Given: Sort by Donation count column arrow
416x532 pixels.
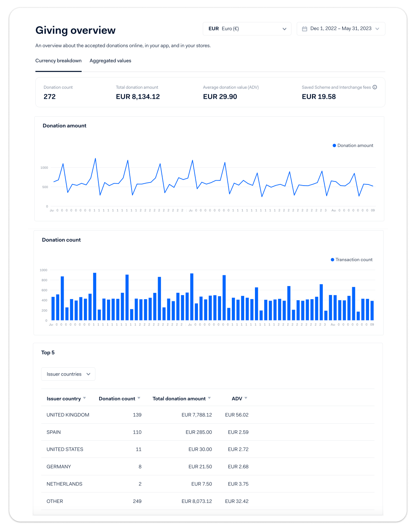Looking at the screenshot, I should tap(139, 398).
